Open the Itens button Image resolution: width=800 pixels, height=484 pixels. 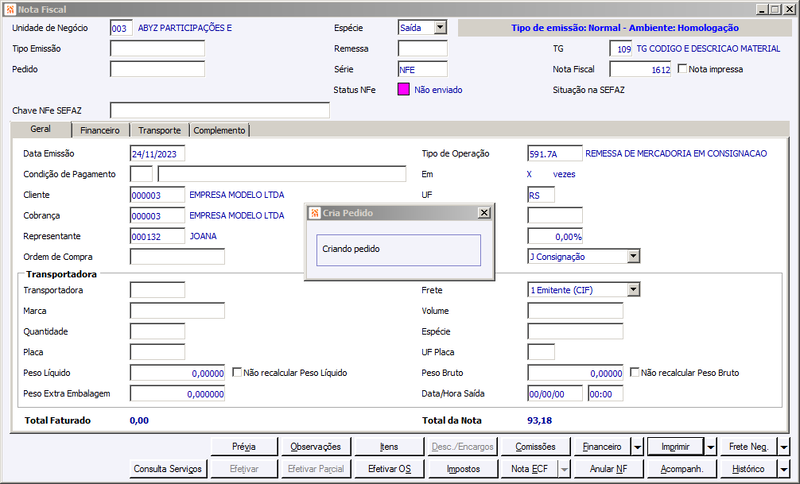389,447
